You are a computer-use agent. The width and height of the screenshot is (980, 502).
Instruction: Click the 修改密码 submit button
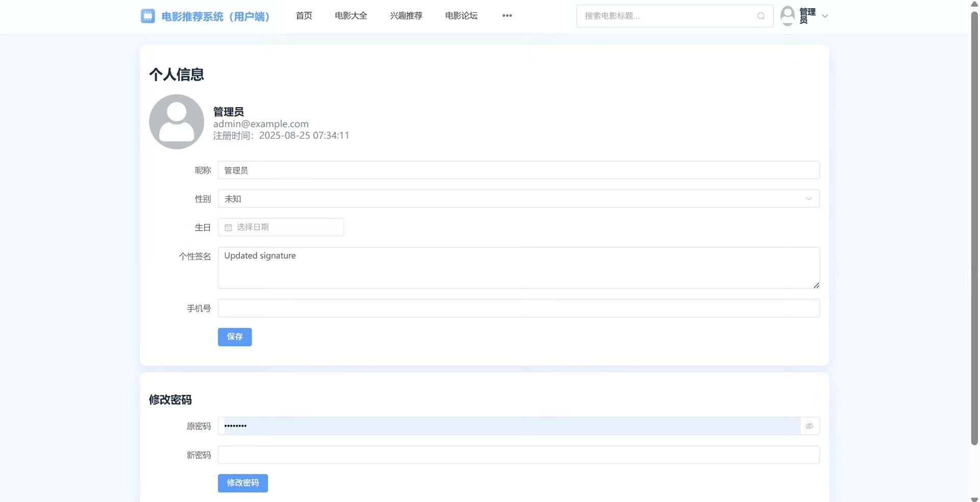242,483
